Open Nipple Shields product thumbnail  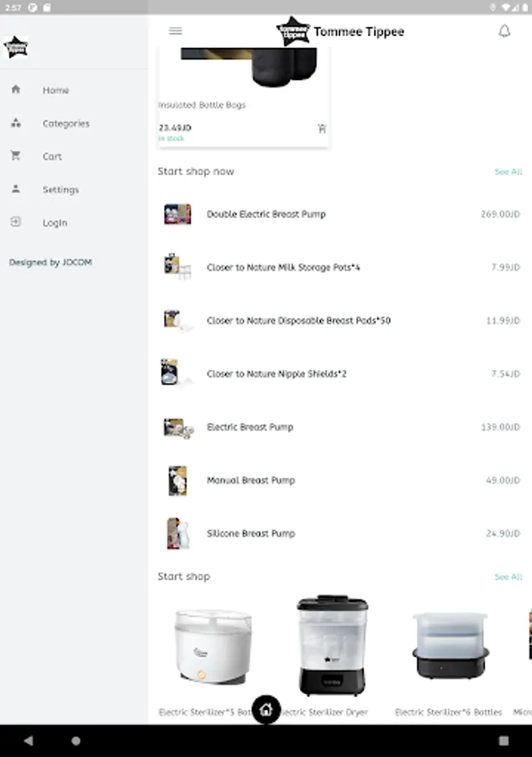tap(176, 373)
